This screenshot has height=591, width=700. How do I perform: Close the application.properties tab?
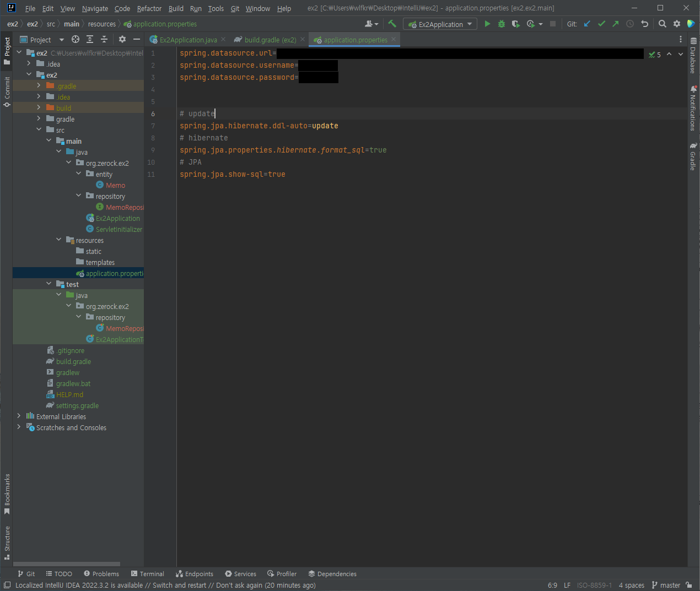pos(394,39)
